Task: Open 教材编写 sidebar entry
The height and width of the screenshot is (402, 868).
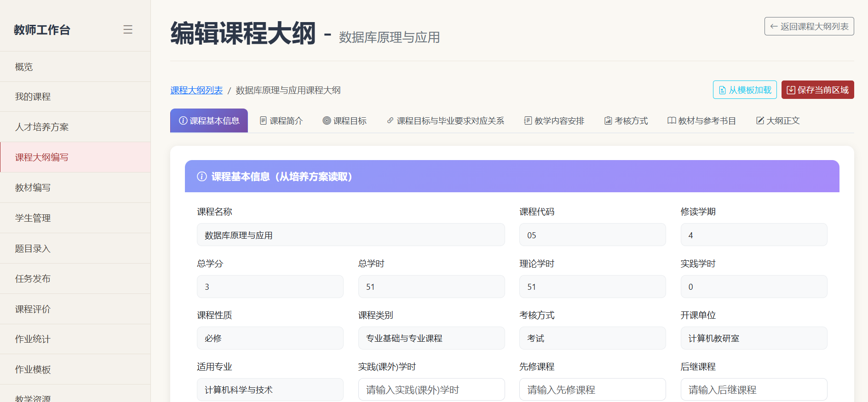Action: (75, 188)
